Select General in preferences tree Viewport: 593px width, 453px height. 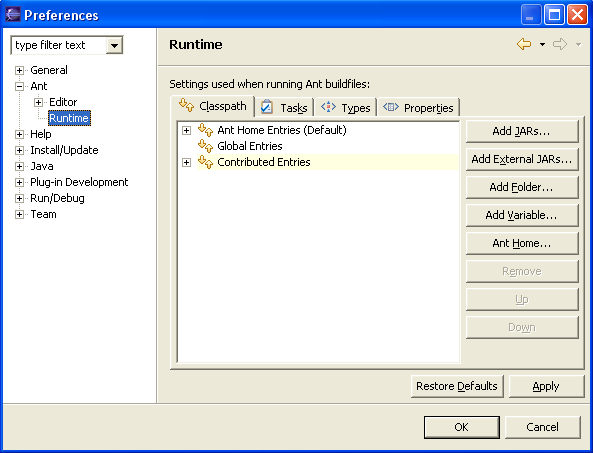pos(49,70)
